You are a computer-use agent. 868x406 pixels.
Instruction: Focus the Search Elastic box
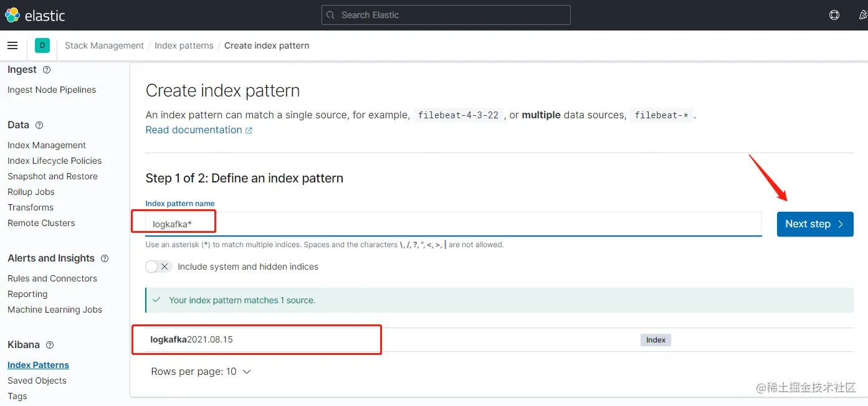click(446, 15)
